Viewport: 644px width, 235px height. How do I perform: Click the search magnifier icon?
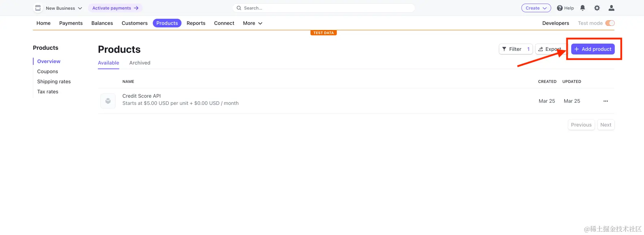coord(239,8)
